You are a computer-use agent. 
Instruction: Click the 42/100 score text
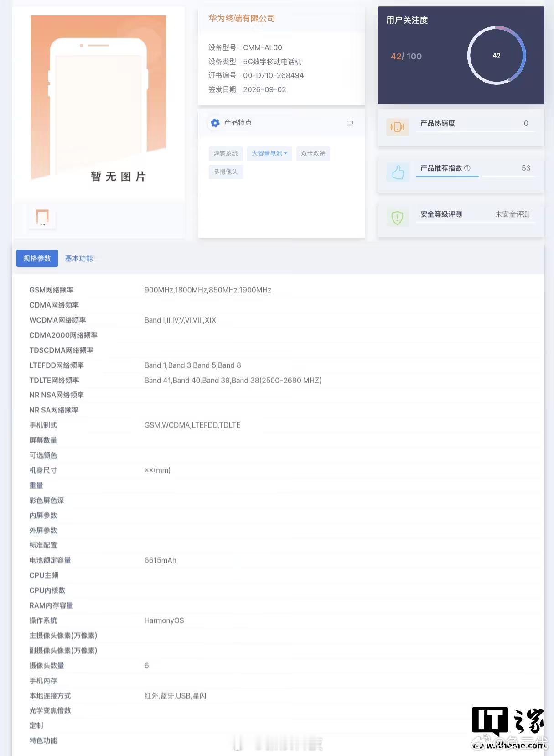click(x=406, y=56)
